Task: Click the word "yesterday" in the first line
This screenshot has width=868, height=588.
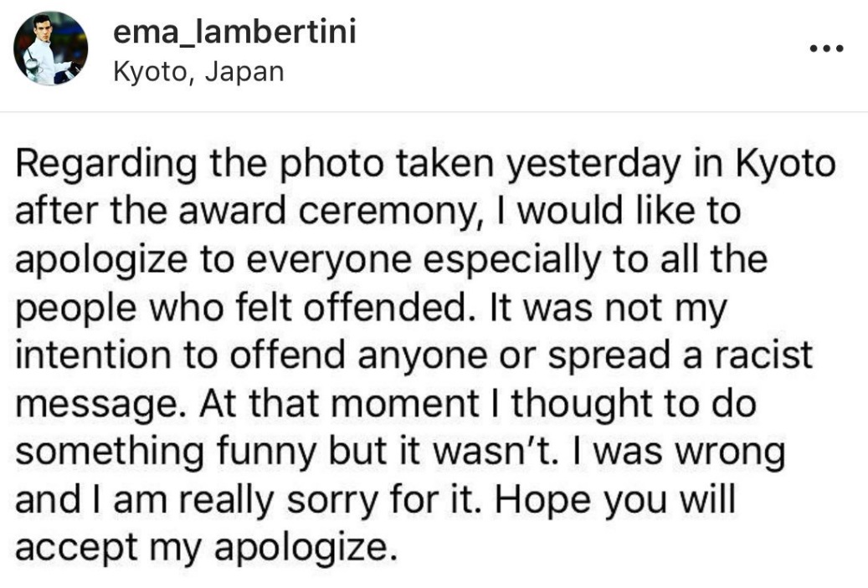Action: click(x=594, y=164)
